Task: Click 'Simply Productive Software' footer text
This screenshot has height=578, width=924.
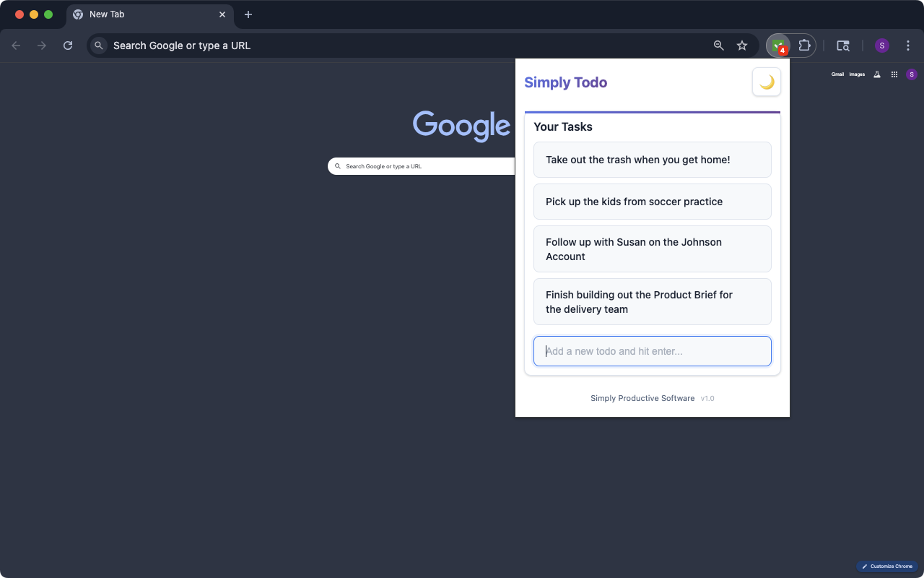Action: click(x=642, y=398)
